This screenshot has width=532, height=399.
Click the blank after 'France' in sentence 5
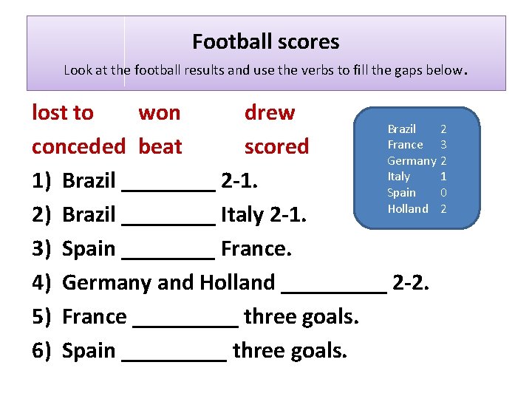(185, 318)
